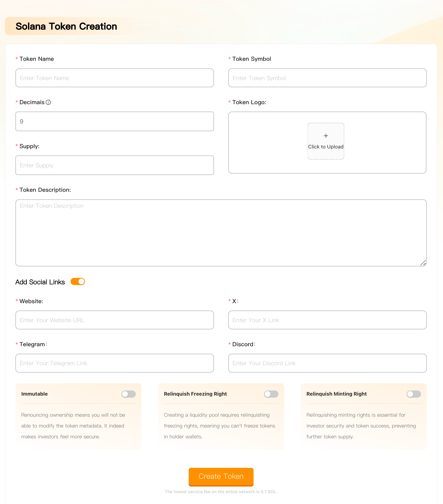The image size is (443, 504).
Task: Focus the X link field
Action: [327, 320]
